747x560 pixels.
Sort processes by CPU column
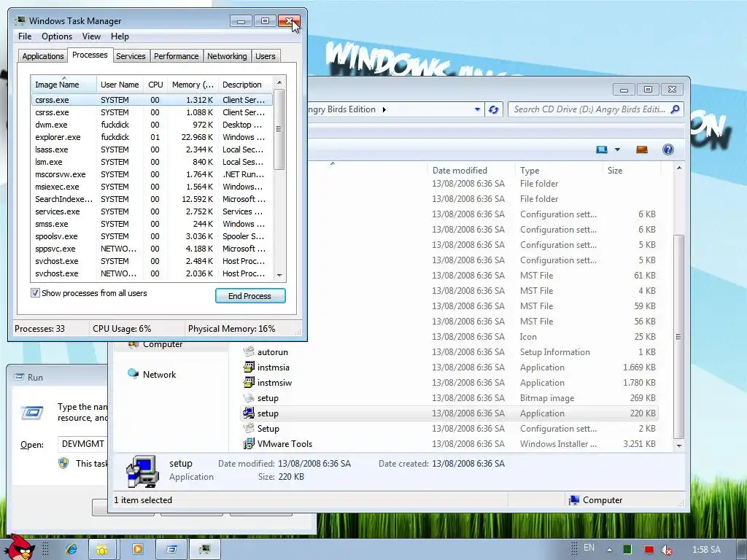point(155,85)
